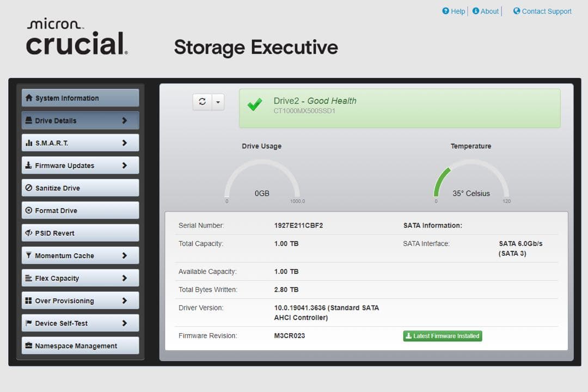Click the refresh drive status icon

pos(201,101)
